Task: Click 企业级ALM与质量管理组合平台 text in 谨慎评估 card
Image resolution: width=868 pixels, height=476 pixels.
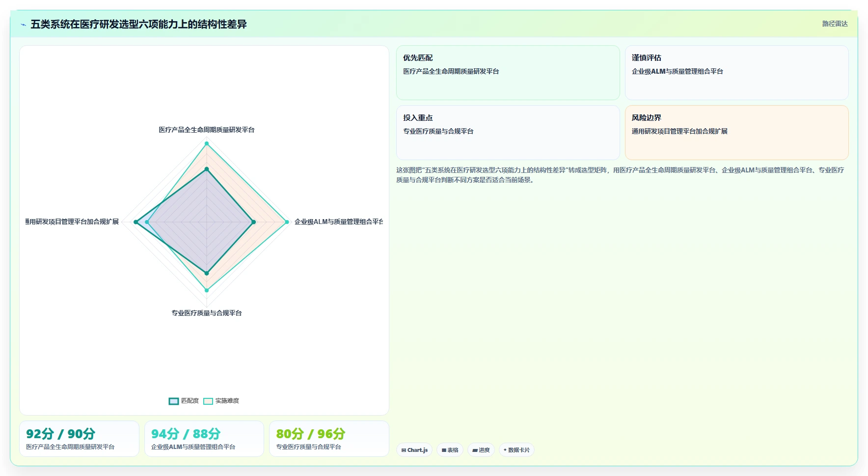Action: 677,71
